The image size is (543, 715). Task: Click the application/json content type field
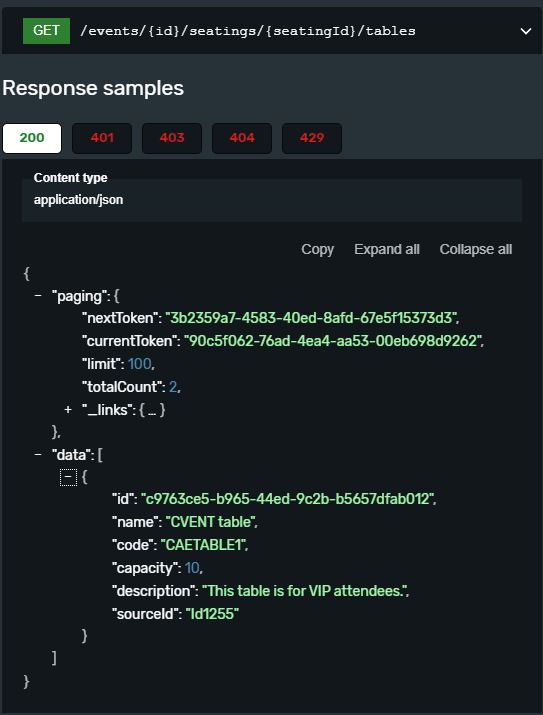pos(272,200)
